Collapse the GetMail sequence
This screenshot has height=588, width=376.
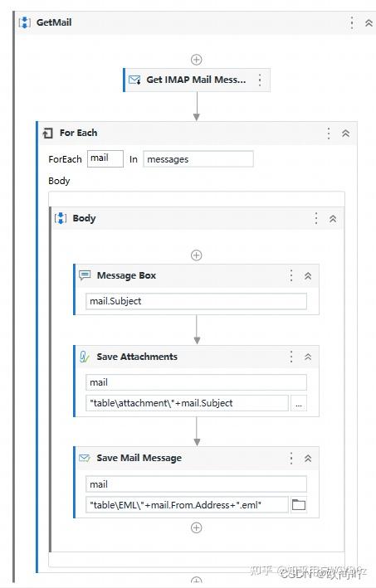point(369,23)
